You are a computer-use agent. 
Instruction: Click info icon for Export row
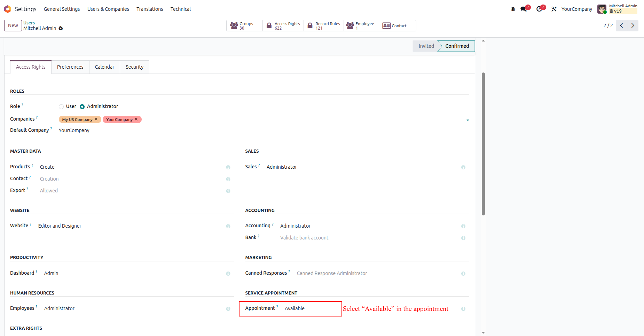pos(228,191)
